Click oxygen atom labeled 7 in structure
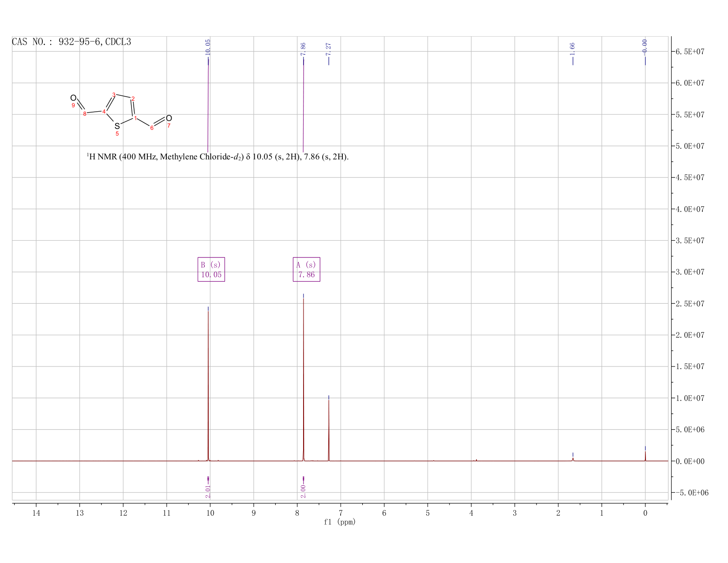728x563 pixels. coord(169,118)
